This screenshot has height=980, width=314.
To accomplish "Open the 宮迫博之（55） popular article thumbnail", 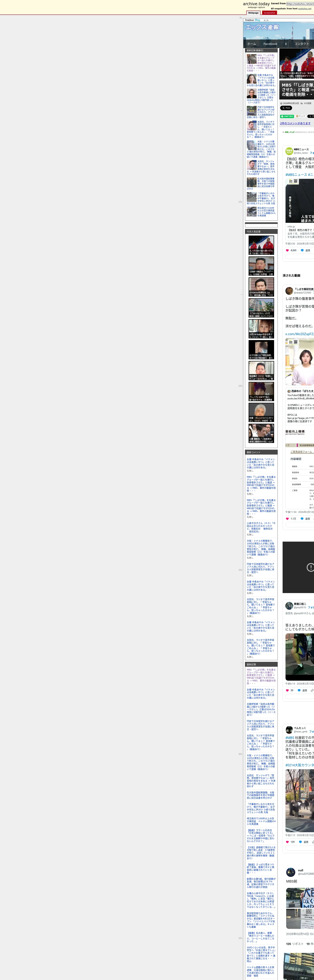I will (261, 371).
